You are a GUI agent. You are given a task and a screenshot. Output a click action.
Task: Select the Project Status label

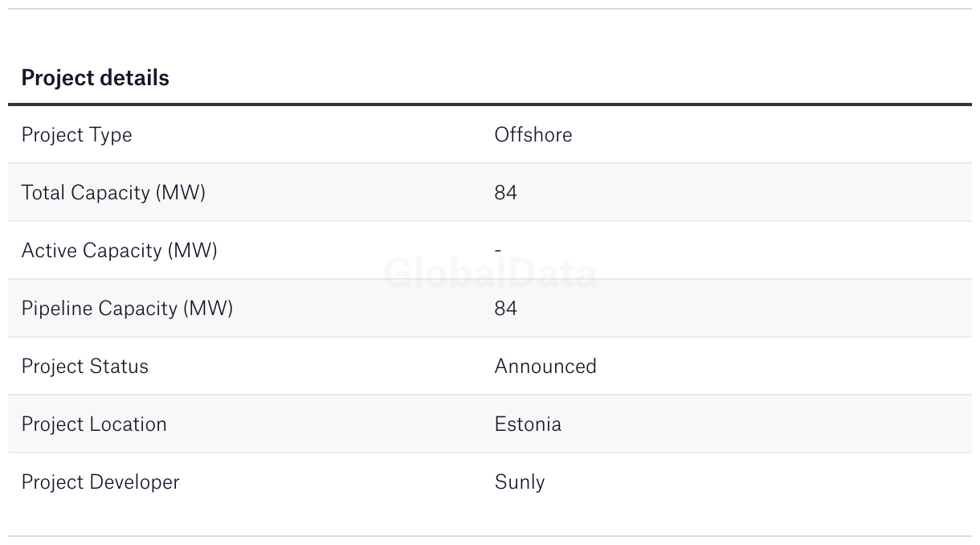click(84, 367)
